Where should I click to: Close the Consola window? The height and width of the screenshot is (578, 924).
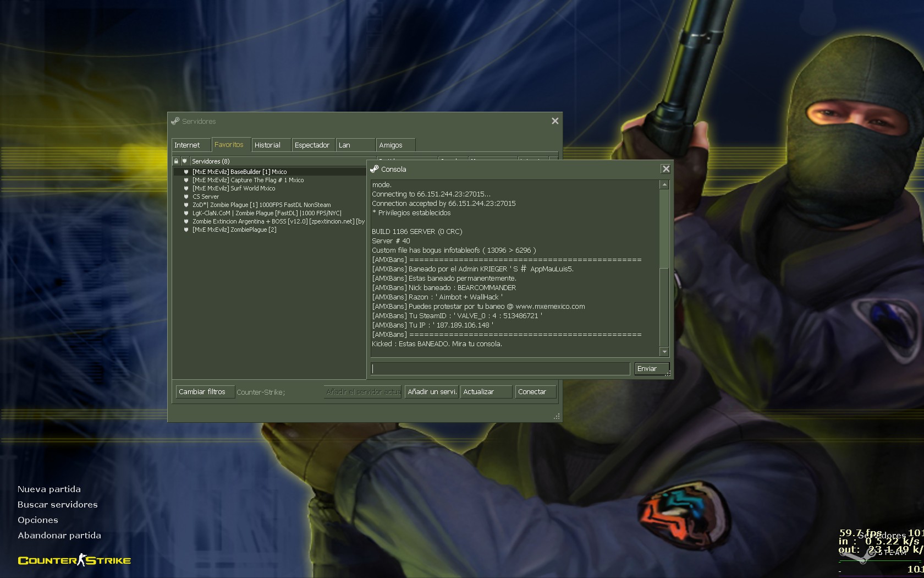[666, 169]
